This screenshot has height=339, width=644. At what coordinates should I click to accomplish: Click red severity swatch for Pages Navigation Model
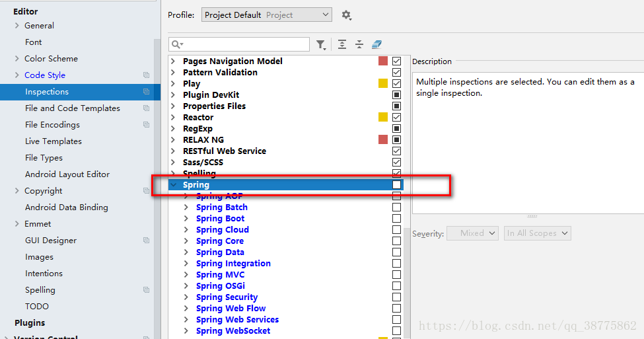[383, 61]
